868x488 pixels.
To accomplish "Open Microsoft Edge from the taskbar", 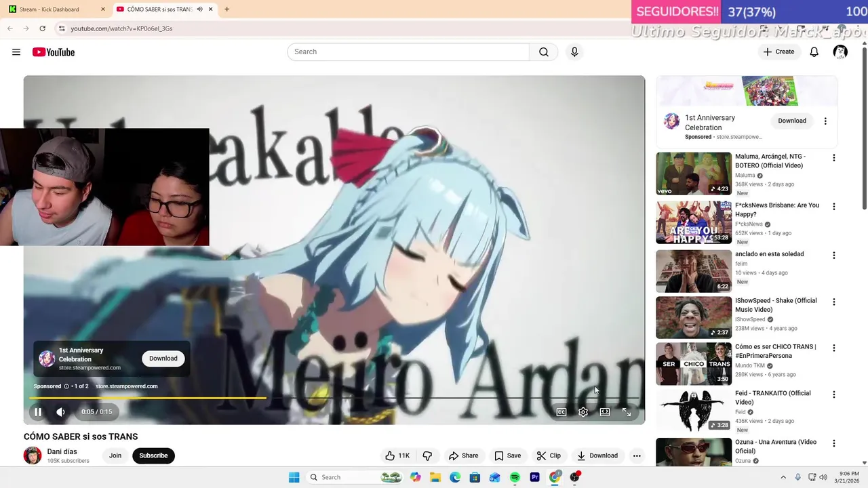I will (455, 477).
